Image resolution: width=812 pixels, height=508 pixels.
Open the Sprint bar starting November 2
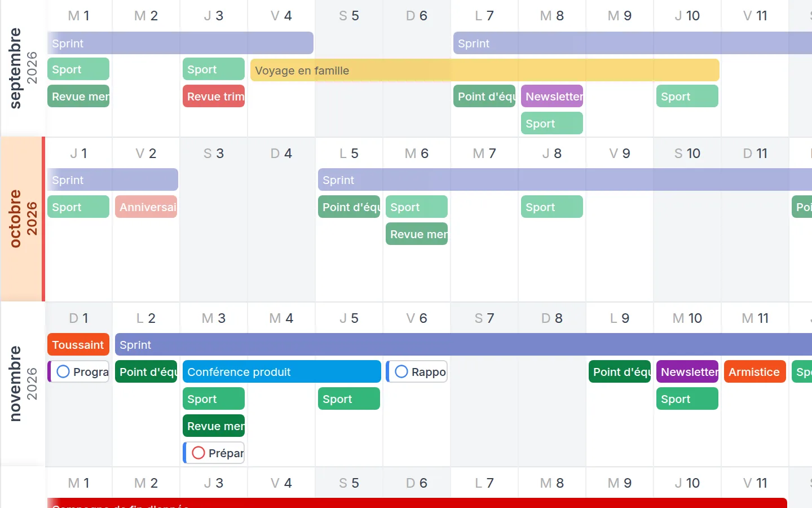pyautogui.click(x=464, y=344)
